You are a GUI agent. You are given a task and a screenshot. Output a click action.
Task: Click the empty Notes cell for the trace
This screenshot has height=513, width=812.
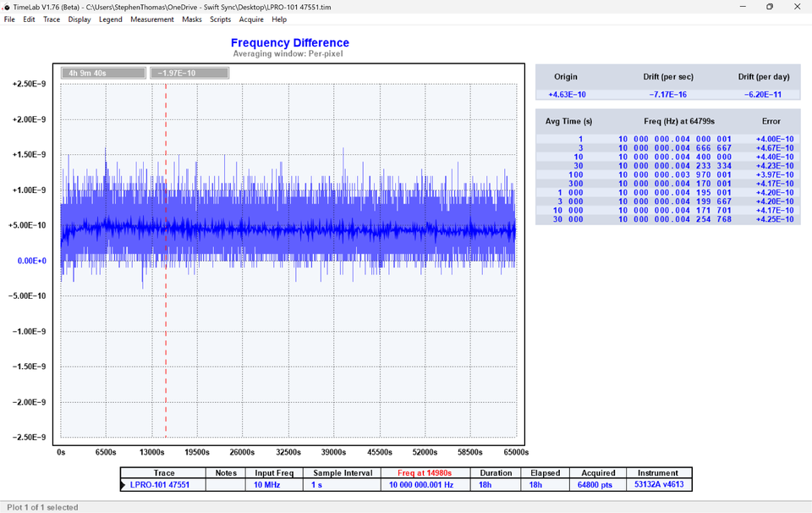point(226,485)
